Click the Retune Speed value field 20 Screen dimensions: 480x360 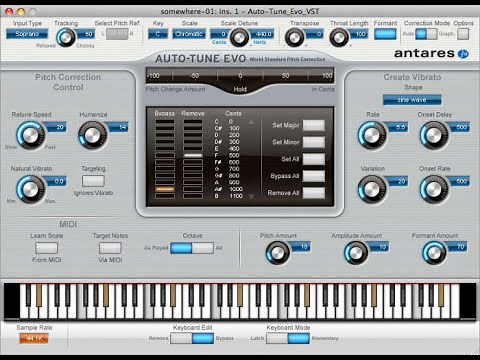(56, 127)
